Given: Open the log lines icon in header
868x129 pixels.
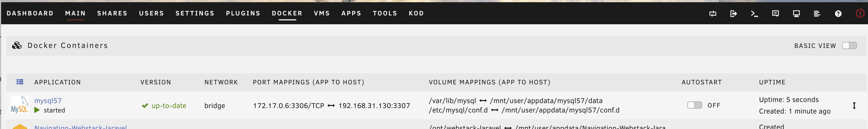Looking at the screenshot, I should (817, 14).
